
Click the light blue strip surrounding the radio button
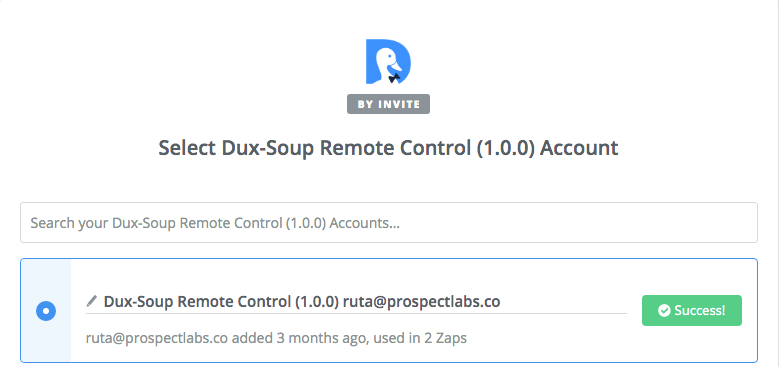click(x=46, y=310)
